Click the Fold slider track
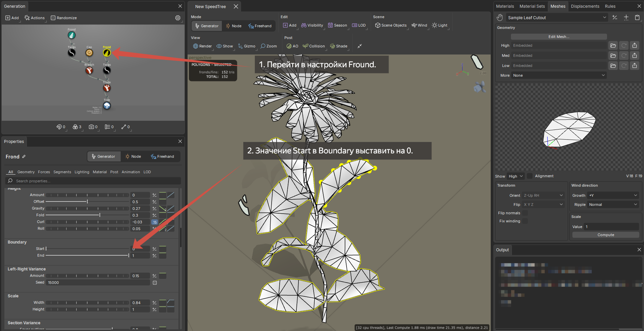Image resolution: width=644 pixels, height=331 pixels. pos(87,215)
